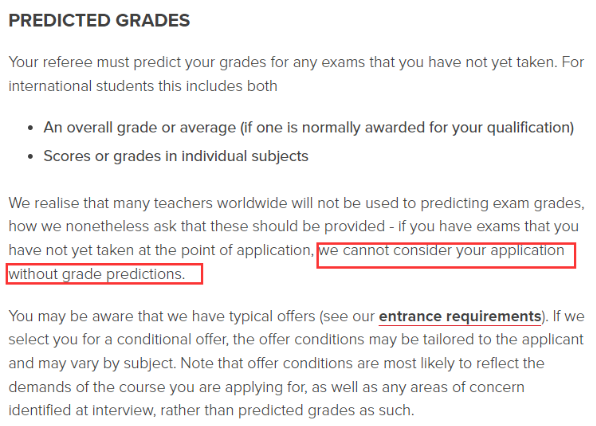Image resolution: width=596 pixels, height=426 pixels.
Task: Click the PREDICTED GRADES heading
Action: click(99, 20)
